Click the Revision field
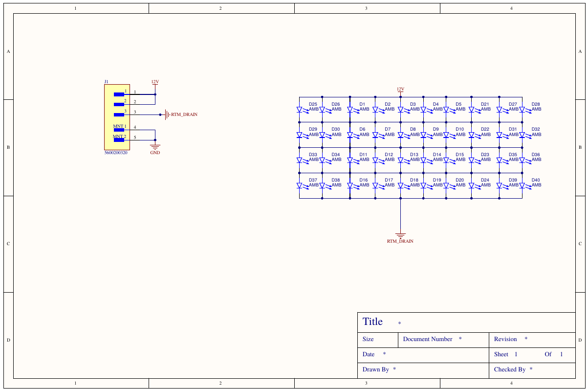This screenshot has width=588, height=391. pyautogui.click(x=532, y=340)
